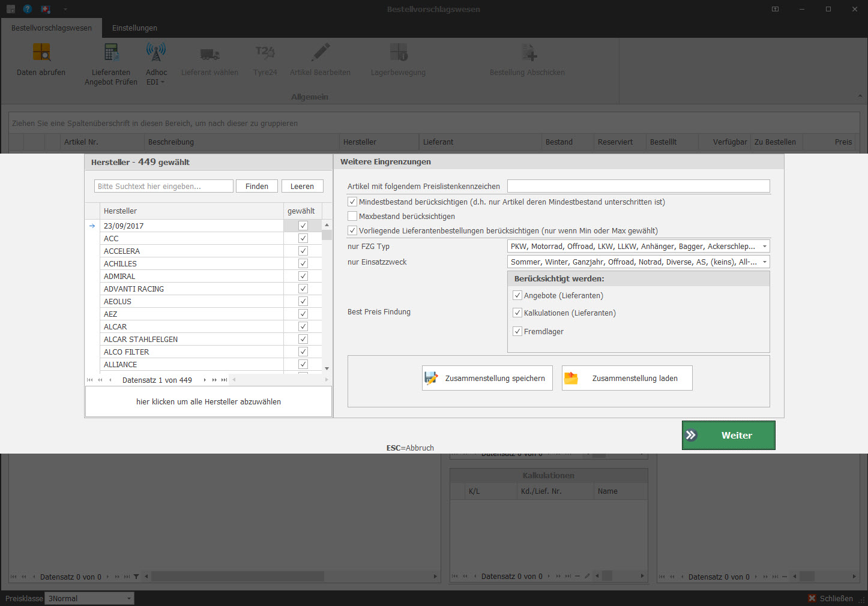Click the red X icon beside Schließen

tap(812, 598)
